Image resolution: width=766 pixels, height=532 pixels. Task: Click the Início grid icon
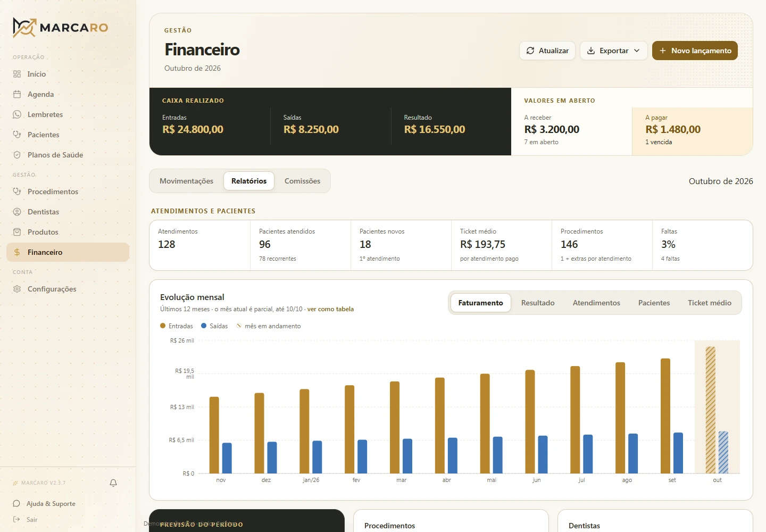17,74
